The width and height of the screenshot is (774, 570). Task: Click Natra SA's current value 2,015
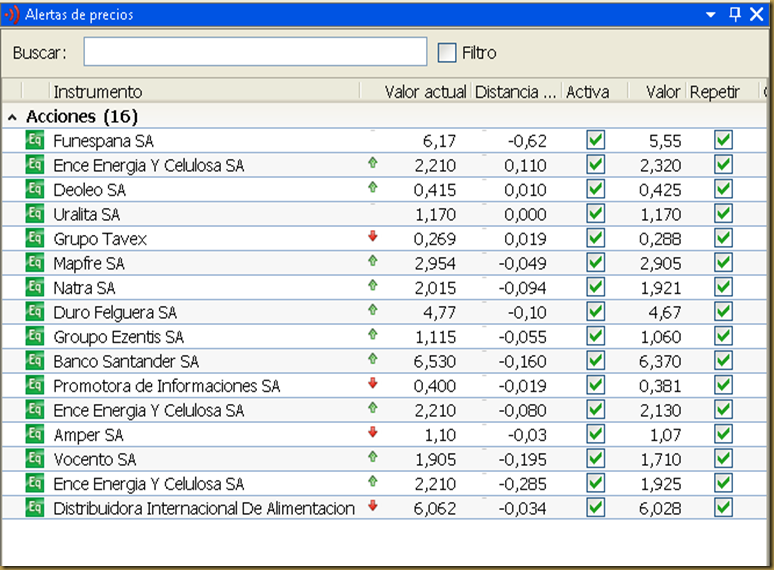click(x=435, y=288)
